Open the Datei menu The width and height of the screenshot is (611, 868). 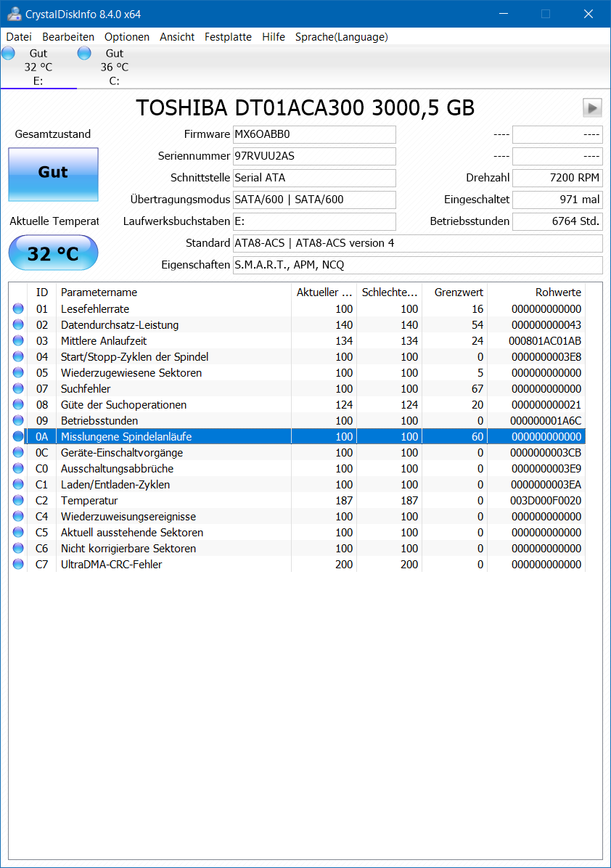click(x=19, y=36)
